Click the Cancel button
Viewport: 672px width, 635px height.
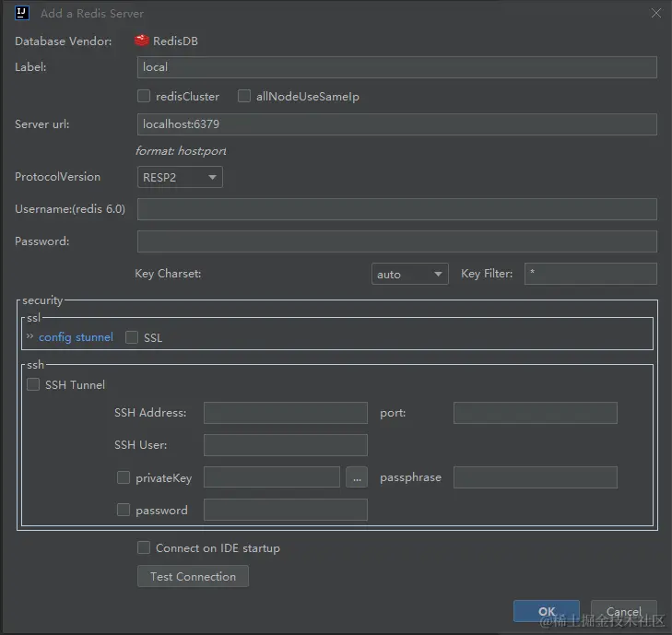[623, 611]
